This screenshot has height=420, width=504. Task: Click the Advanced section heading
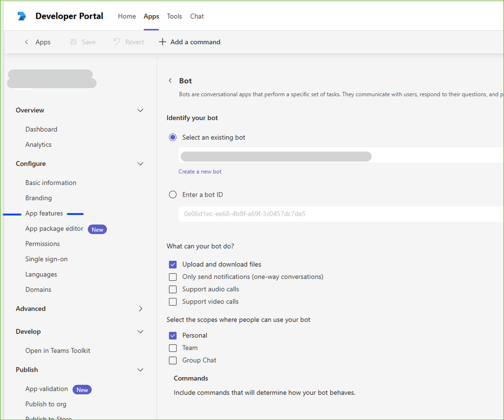click(x=31, y=309)
